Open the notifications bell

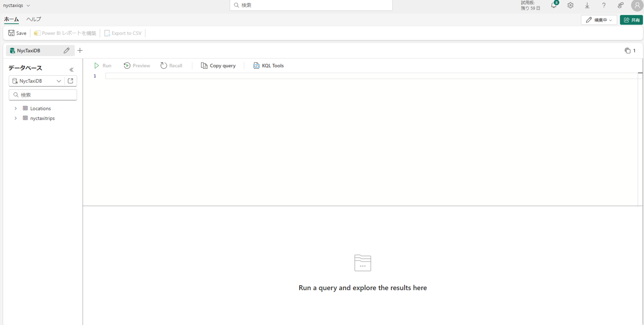554,5
